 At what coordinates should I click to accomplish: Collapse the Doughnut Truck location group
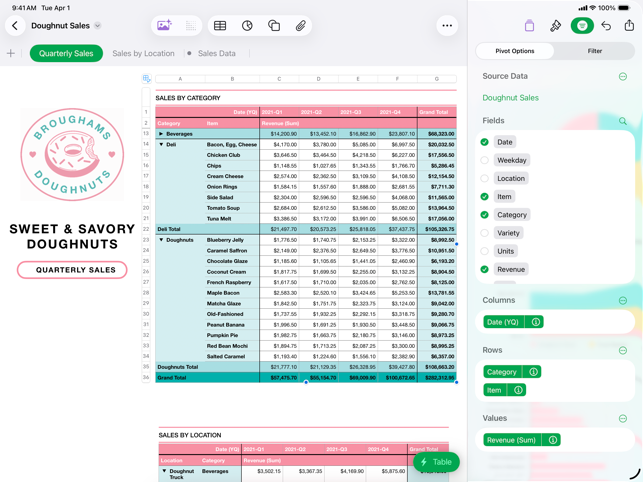pos(164,471)
